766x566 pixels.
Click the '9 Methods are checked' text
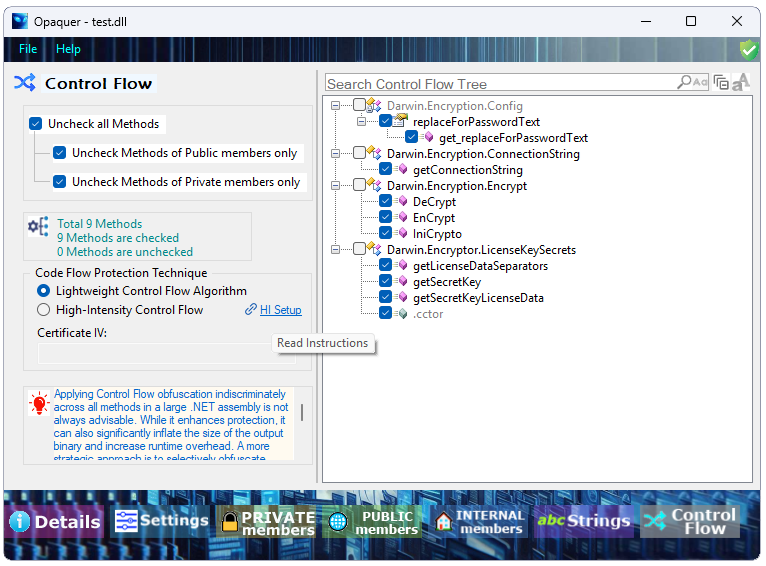118,238
